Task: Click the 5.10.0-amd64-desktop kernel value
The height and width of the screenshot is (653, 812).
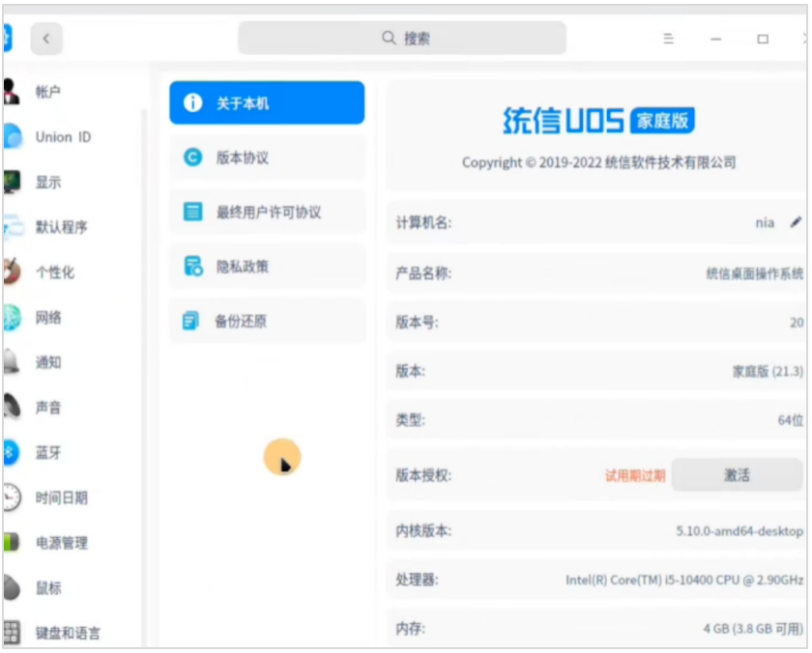Action: click(x=739, y=531)
